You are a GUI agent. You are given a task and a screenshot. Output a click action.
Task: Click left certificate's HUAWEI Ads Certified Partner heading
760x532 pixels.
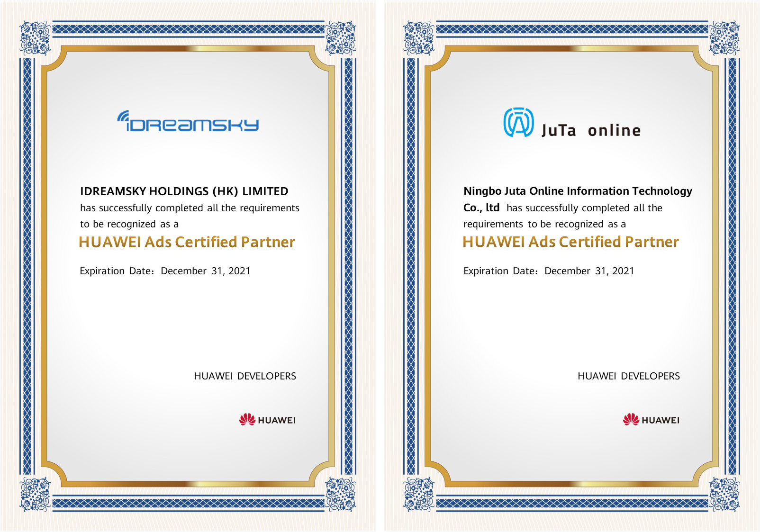(187, 242)
